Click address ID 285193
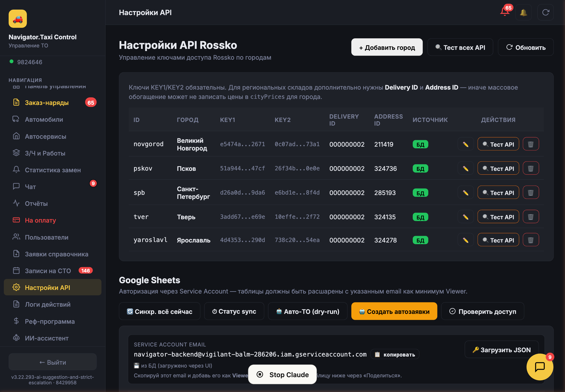Viewport: 565px width, 392px height. coord(385,193)
